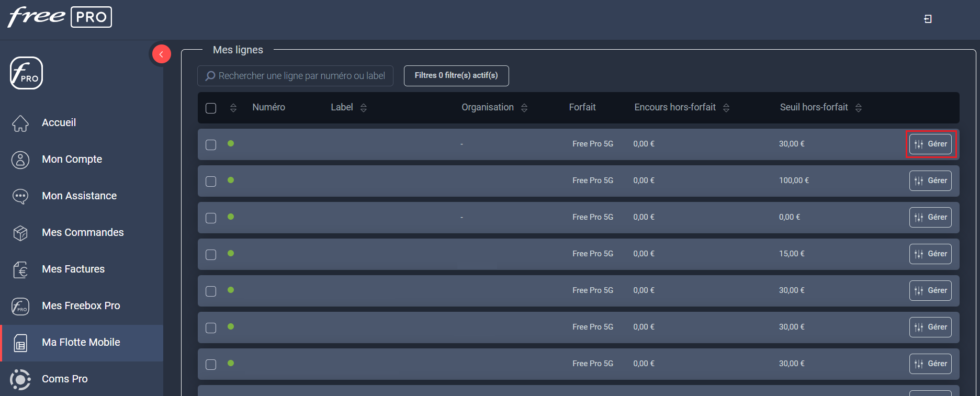
Task: Sort by Encours hors-forfait arrows
Action: [726, 108]
